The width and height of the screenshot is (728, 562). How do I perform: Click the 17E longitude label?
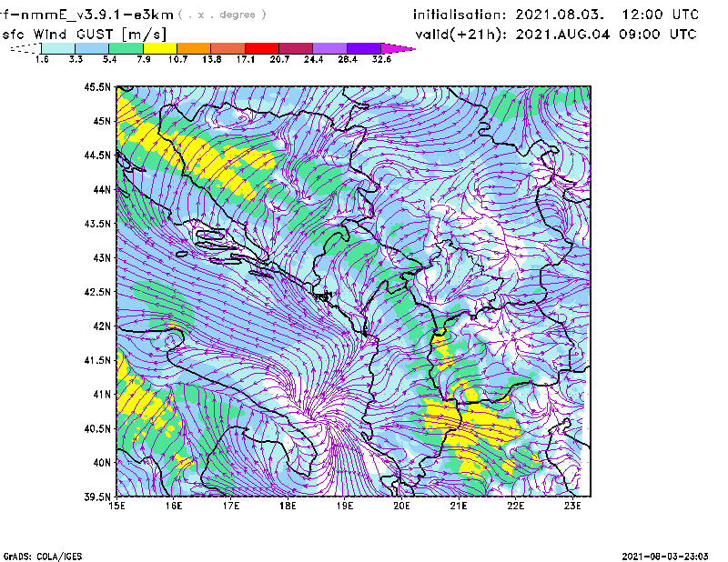[231, 506]
